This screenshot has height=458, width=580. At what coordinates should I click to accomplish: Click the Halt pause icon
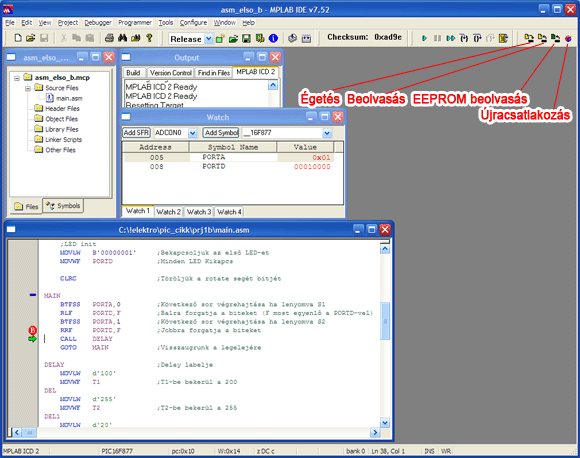click(x=437, y=38)
